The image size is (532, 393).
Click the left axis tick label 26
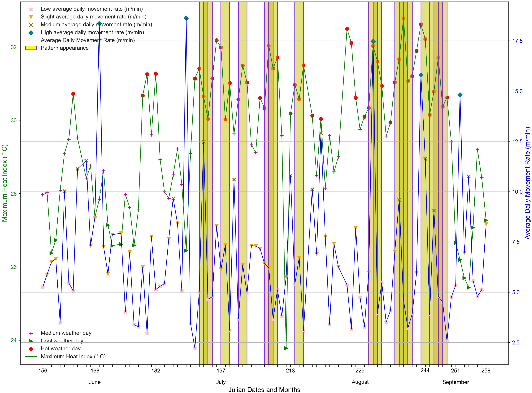tap(14, 267)
